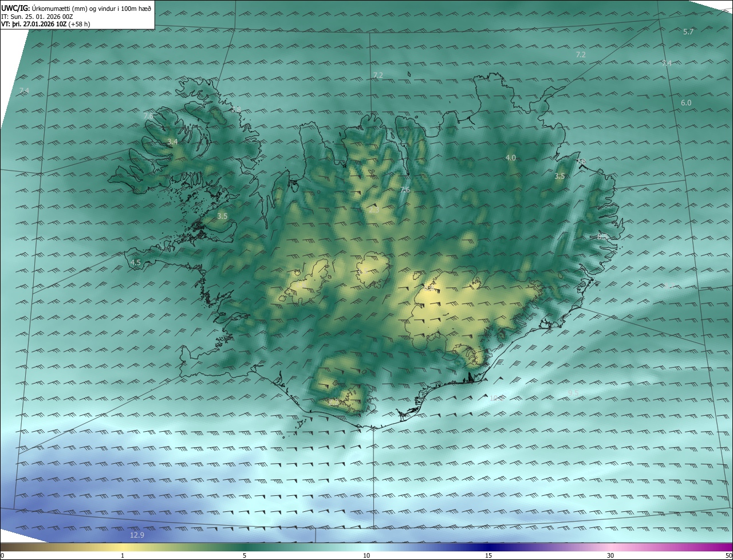Pick the dark blue color band above tick 15
This screenshot has width=733, height=560.
pyautogui.click(x=488, y=547)
